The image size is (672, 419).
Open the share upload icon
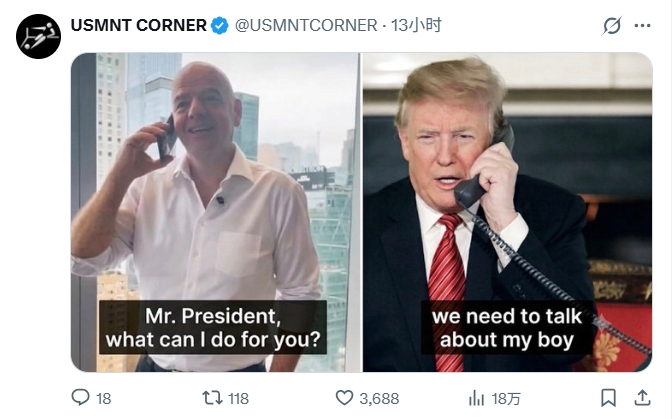point(642,398)
